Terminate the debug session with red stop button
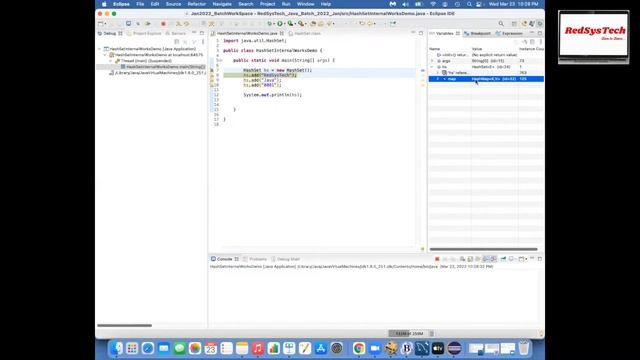This screenshot has width=640, height=360. 163,24
